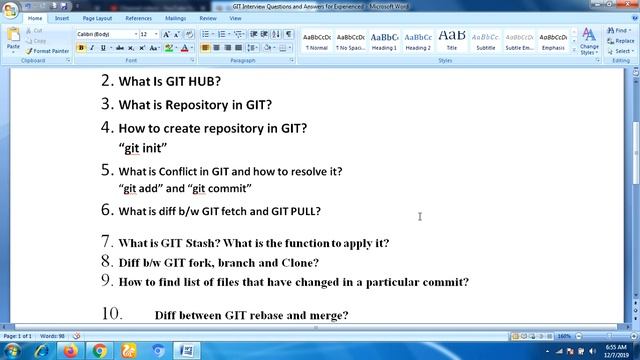Toggle Show/Hide paragraph marks
Screen dimensions: 640x360
[289, 34]
